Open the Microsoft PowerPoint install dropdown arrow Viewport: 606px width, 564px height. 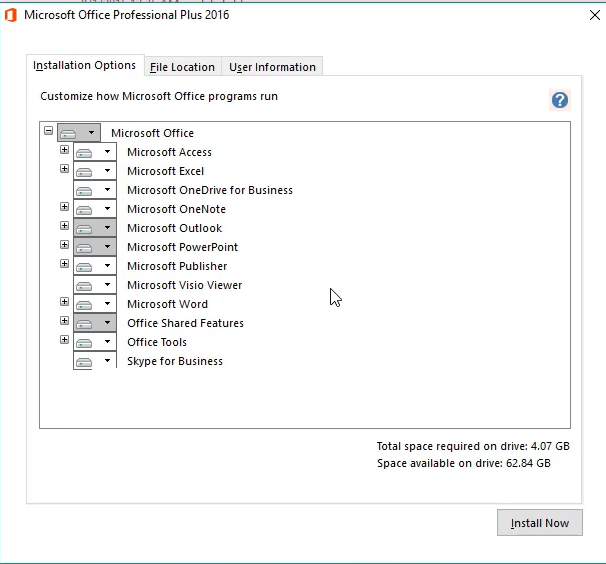click(x=107, y=248)
